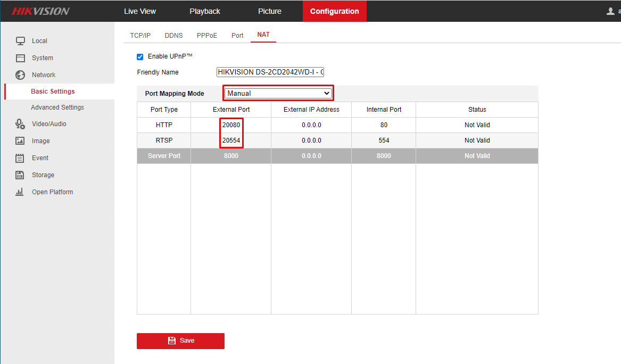The width and height of the screenshot is (621, 364).
Task: Select the Image settings icon
Action: pyautogui.click(x=20, y=140)
